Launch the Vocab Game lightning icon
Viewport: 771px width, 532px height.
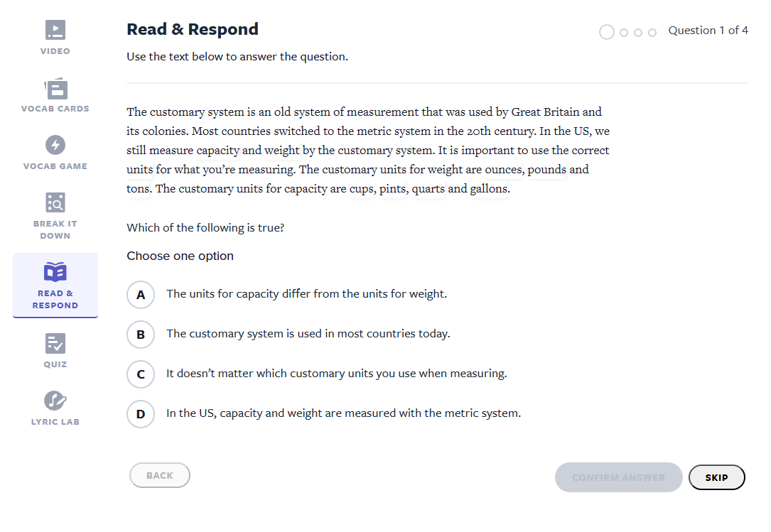[55, 145]
